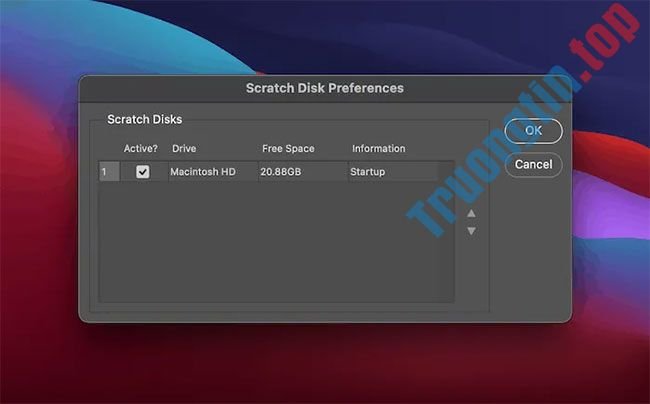Click the Active? column header

[x=140, y=149]
